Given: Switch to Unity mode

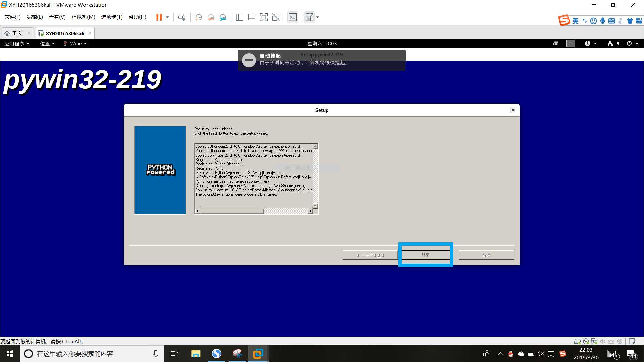Looking at the screenshot, I should pos(276,17).
